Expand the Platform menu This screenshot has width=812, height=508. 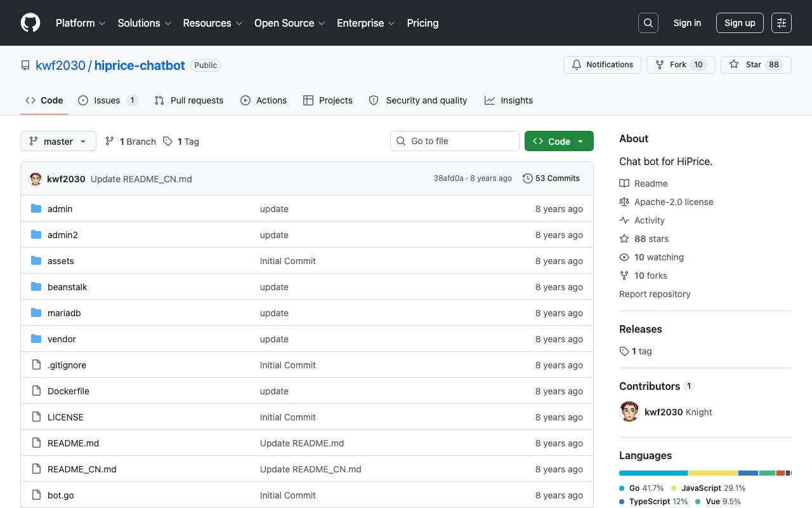click(x=81, y=23)
